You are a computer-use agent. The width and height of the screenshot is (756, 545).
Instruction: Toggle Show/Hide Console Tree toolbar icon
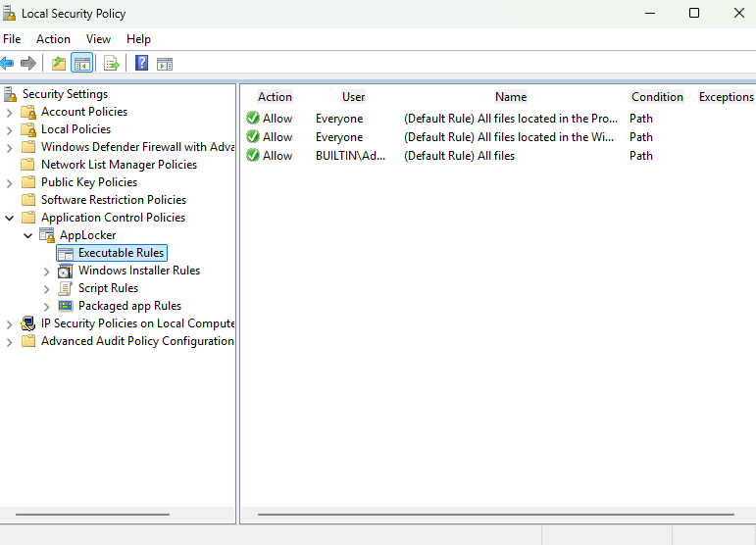point(81,64)
